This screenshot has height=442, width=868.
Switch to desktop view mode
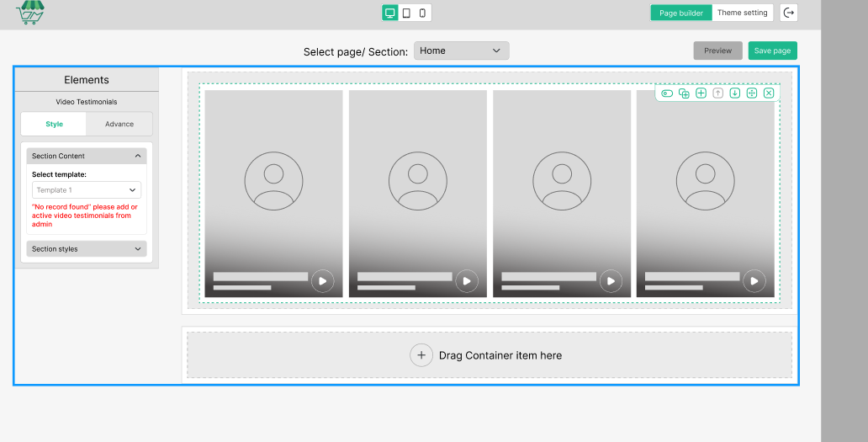click(x=389, y=13)
